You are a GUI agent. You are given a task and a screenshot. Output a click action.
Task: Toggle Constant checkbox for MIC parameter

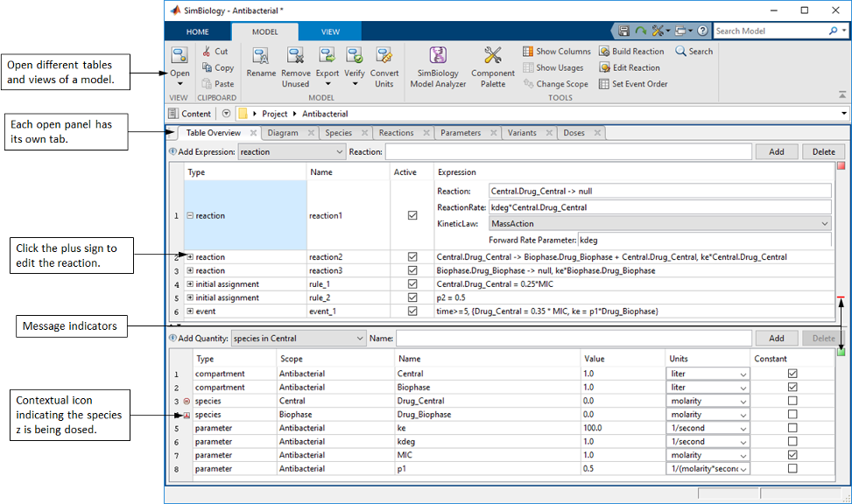[792, 455]
